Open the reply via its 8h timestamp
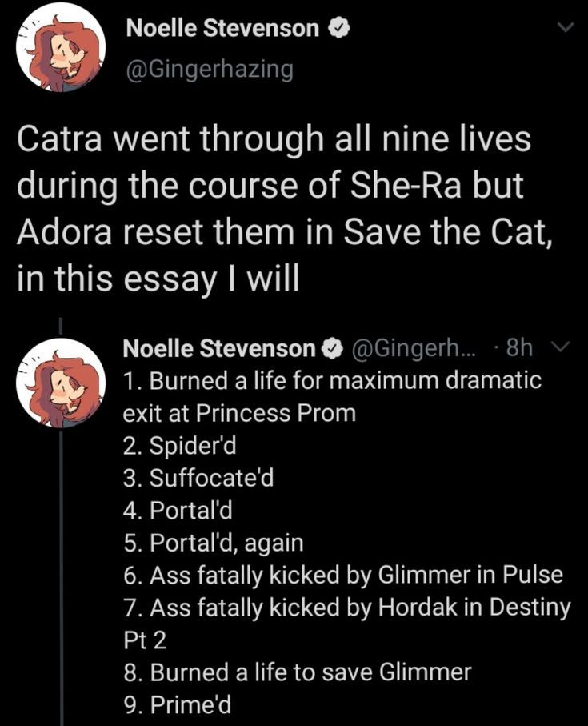 pos(519,348)
